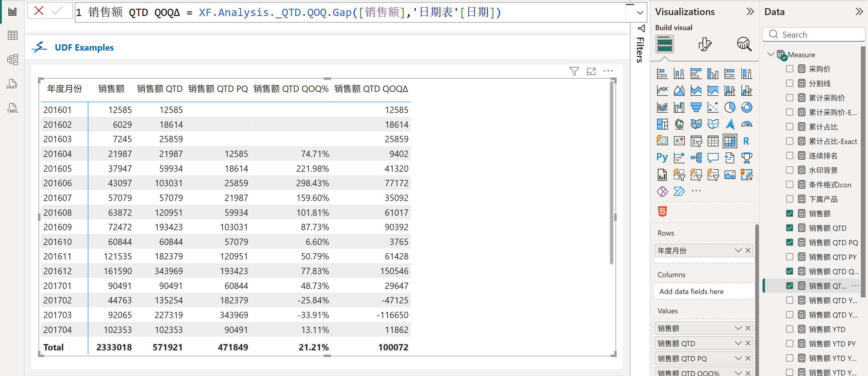Viewport: 868px width, 376px height.
Task: Switch to the Model view icon
Action: pyautogui.click(x=12, y=60)
